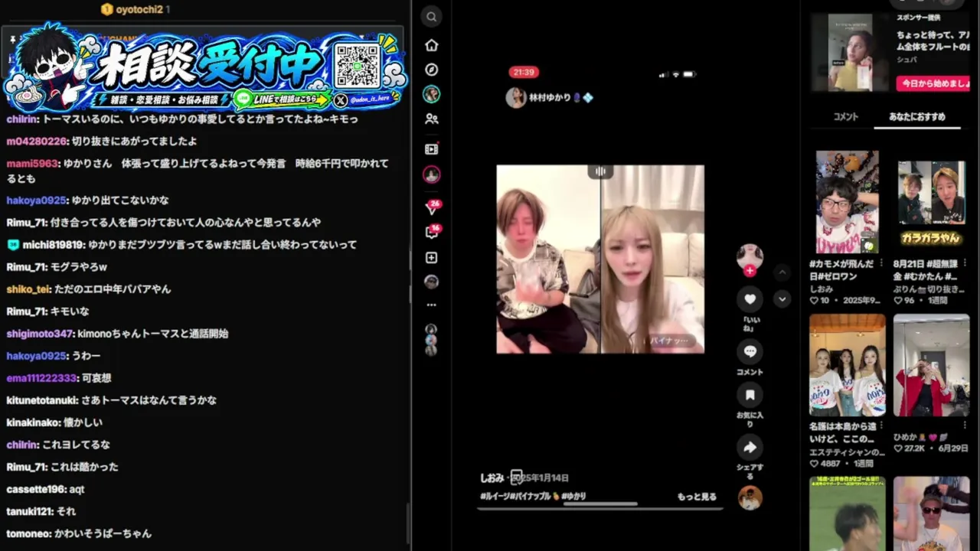Open options for 8月21日 #超無課金 video

pos(963,262)
